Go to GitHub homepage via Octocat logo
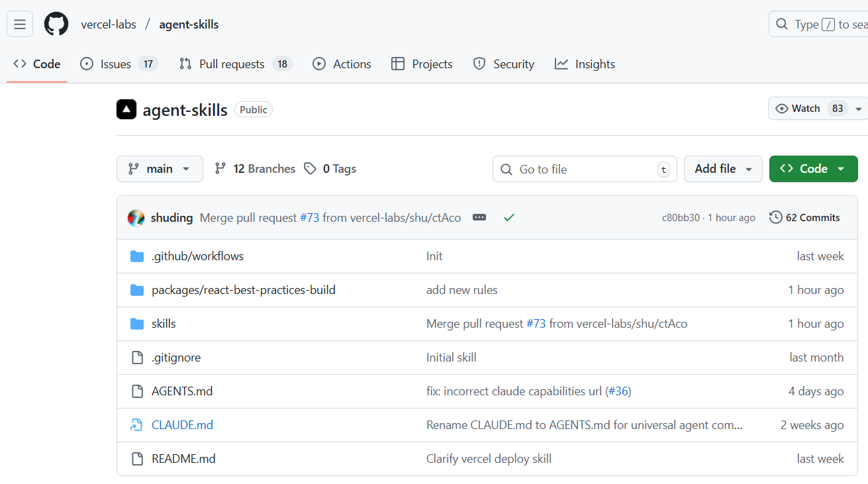 (56, 24)
